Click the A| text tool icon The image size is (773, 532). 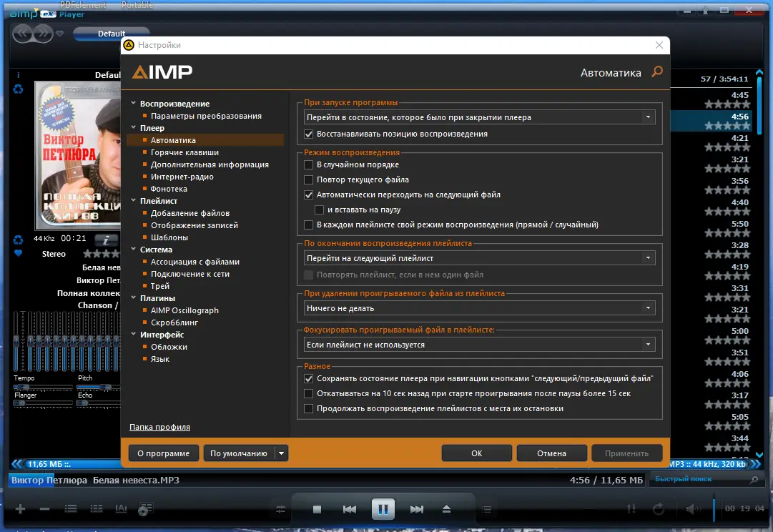pos(121,508)
